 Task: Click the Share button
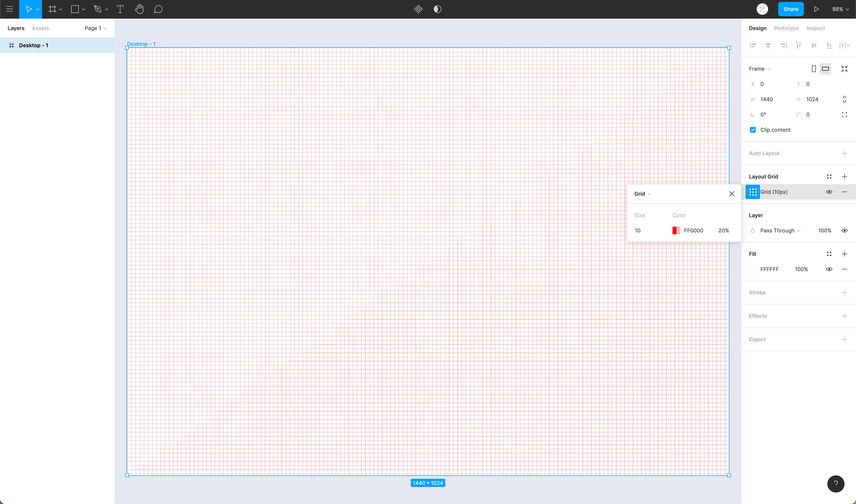point(790,9)
